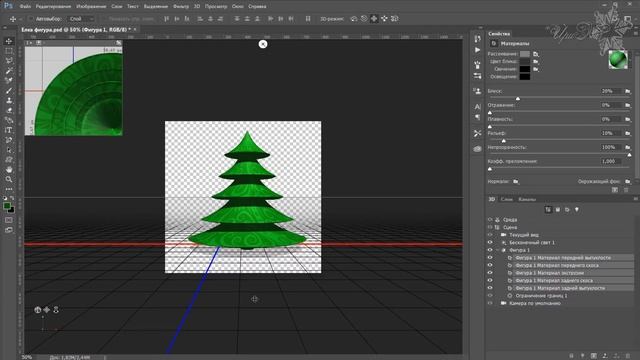Open Рельеф texture folder menu
Viewport: 640px width, 360px height.
click(628, 133)
